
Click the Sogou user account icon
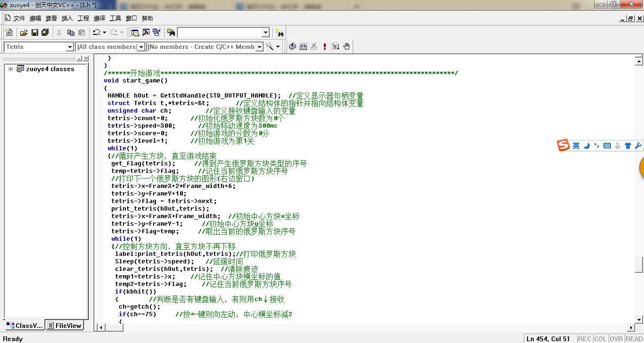point(618,146)
